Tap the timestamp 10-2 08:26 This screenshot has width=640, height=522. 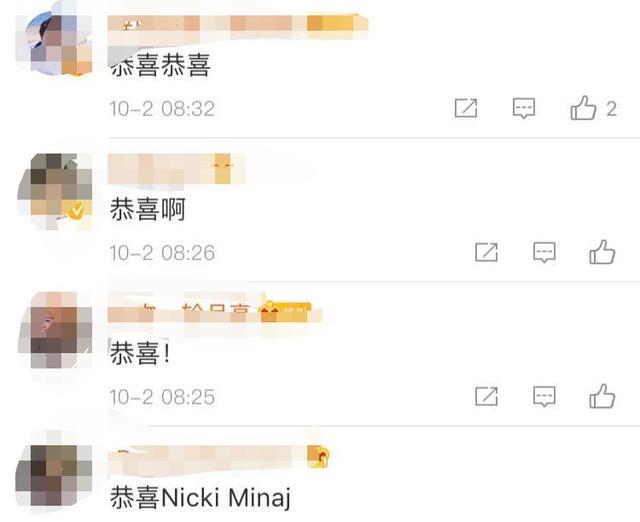pyautogui.click(x=162, y=253)
